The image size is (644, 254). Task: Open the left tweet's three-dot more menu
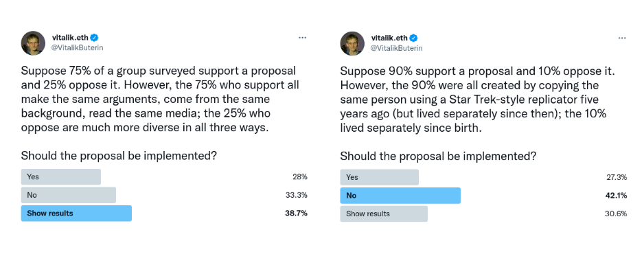point(302,37)
